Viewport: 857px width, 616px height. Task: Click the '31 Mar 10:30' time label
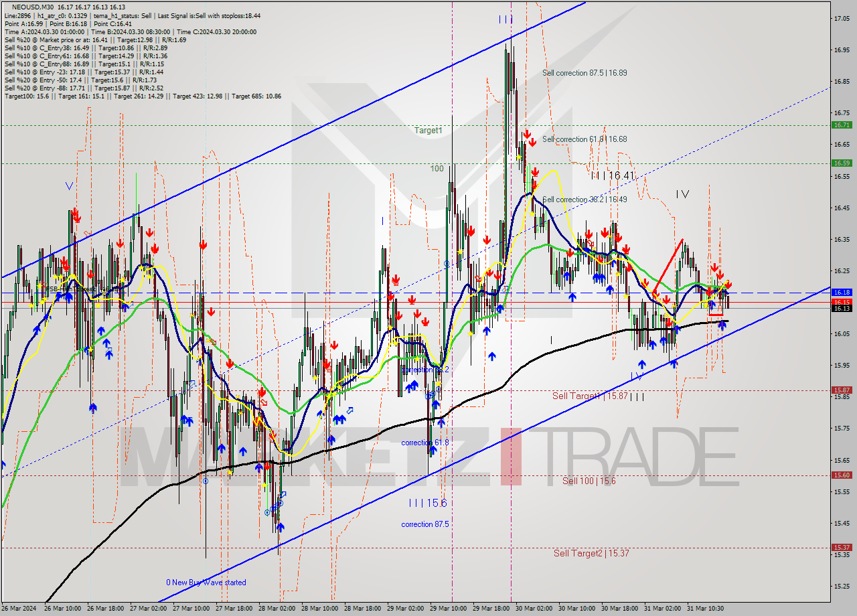pos(704,609)
